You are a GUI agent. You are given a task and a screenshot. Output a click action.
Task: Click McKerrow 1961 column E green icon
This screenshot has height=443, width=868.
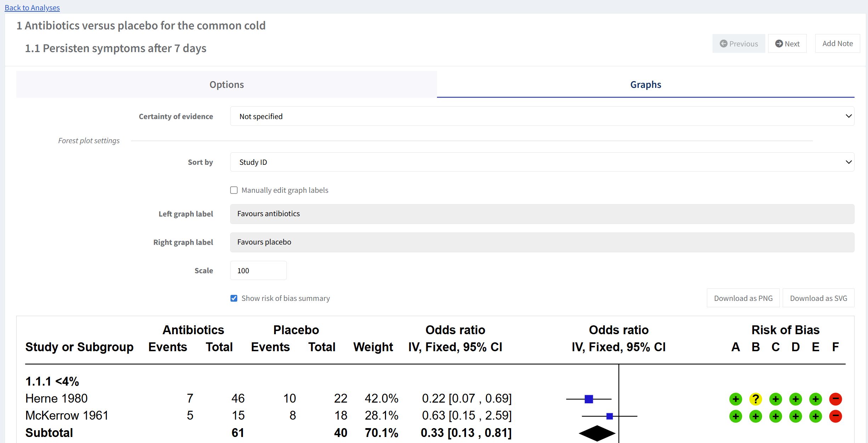click(816, 416)
